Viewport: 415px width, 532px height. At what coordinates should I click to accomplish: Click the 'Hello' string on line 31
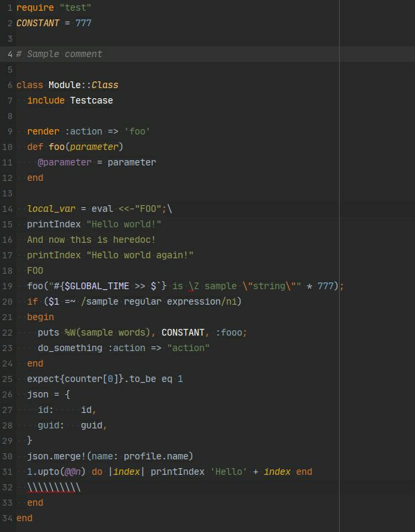229,472
